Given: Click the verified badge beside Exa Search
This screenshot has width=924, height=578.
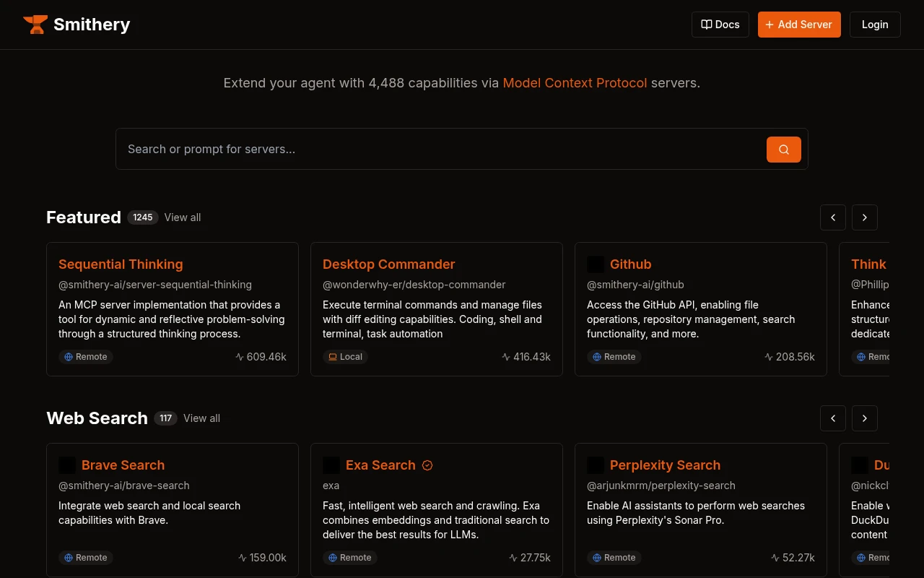Looking at the screenshot, I should [427, 465].
